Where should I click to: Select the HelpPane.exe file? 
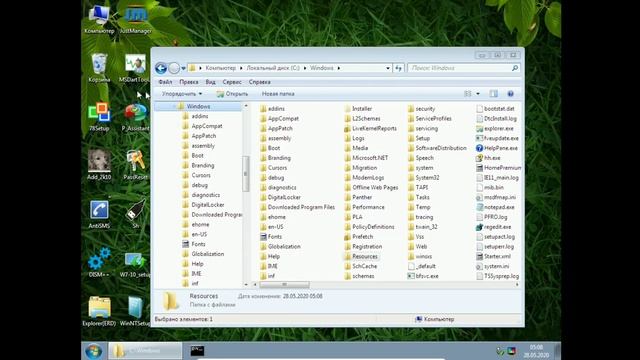(497, 148)
